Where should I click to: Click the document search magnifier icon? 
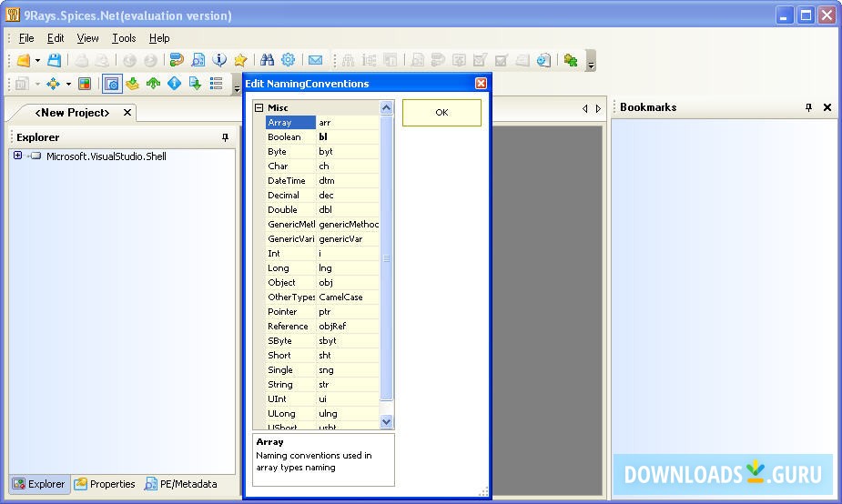click(198, 60)
